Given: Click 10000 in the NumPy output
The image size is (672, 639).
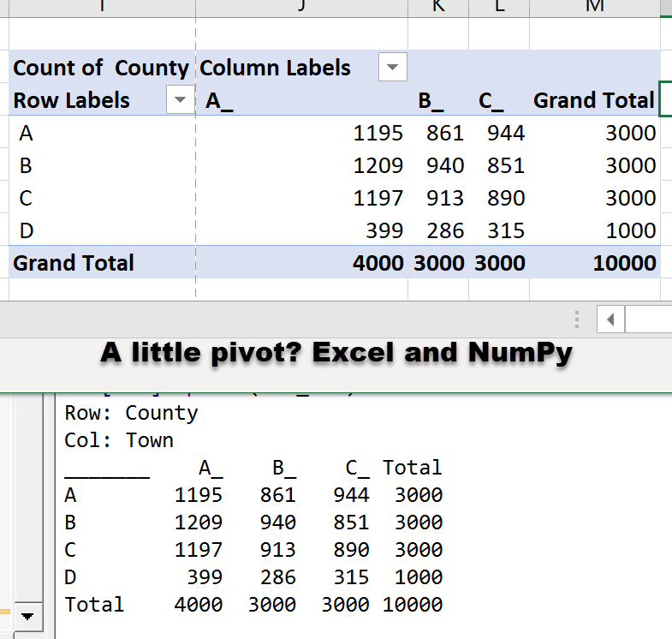Looking at the screenshot, I should coord(413,605).
